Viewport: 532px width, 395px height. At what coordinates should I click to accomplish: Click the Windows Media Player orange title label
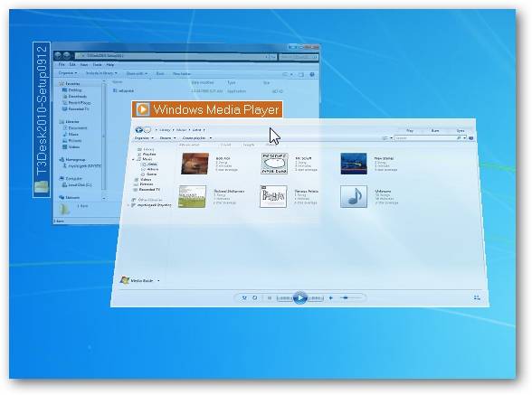[207, 109]
